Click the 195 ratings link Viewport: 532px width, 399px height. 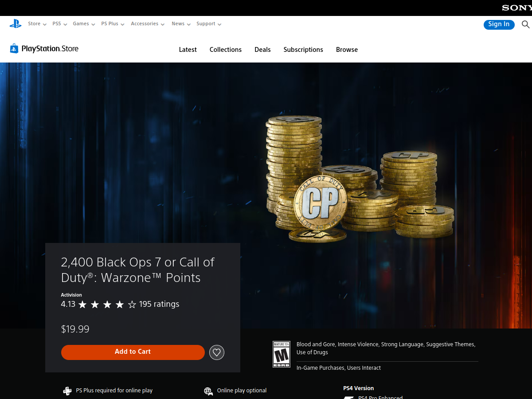point(159,304)
